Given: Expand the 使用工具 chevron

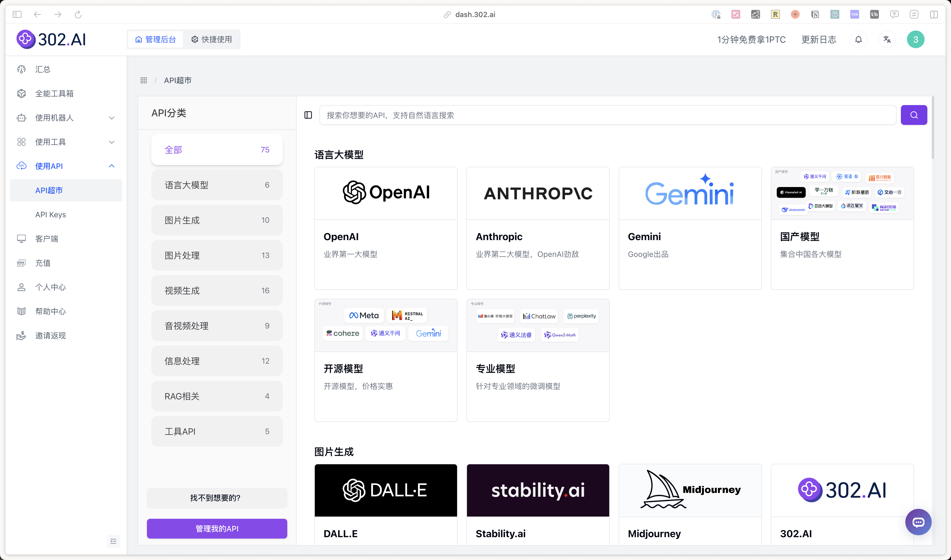Looking at the screenshot, I should click(x=112, y=142).
